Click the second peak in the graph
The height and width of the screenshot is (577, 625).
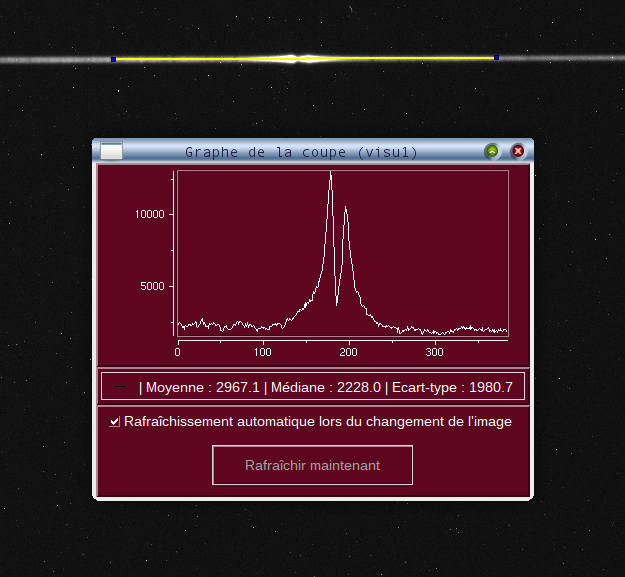tap(346, 209)
